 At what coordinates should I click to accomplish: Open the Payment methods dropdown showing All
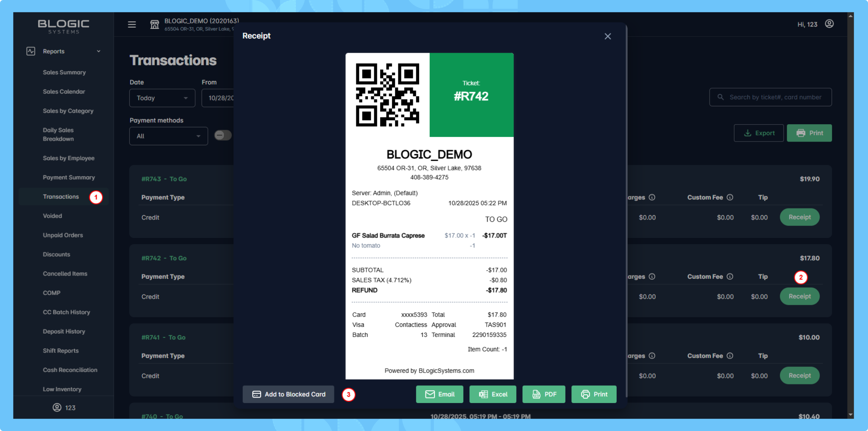coord(169,136)
